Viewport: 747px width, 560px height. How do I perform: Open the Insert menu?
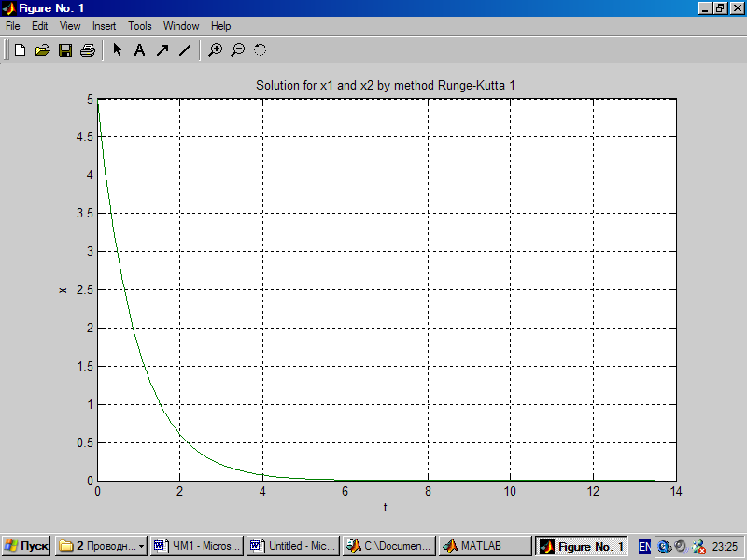104,26
